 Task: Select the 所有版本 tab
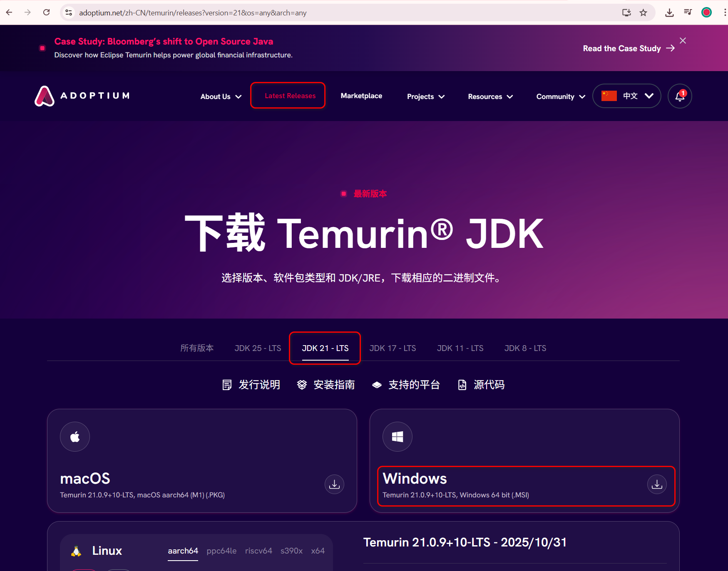[197, 348]
